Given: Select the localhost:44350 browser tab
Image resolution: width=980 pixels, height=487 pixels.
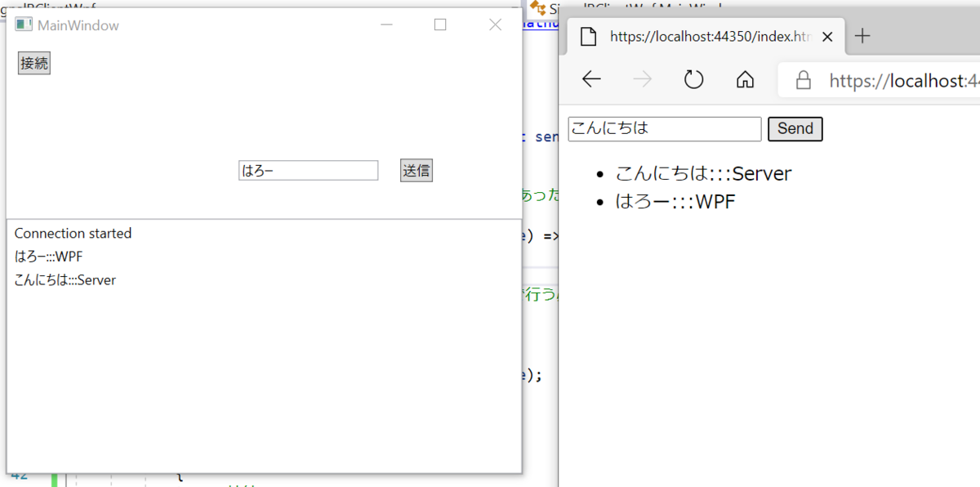Looking at the screenshot, I should tap(706, 36).
